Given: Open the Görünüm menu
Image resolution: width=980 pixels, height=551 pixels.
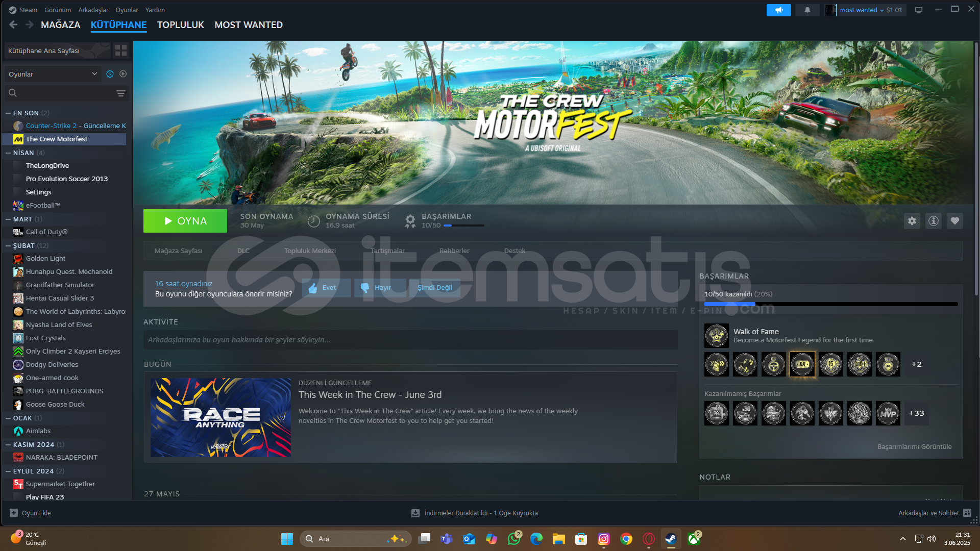Looking at the screenshot, I should (x=58, y=10).
